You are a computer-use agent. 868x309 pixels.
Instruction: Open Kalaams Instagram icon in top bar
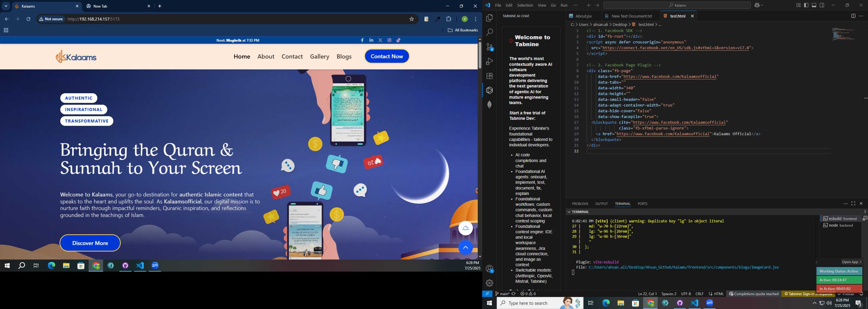(x=389, y=40)
